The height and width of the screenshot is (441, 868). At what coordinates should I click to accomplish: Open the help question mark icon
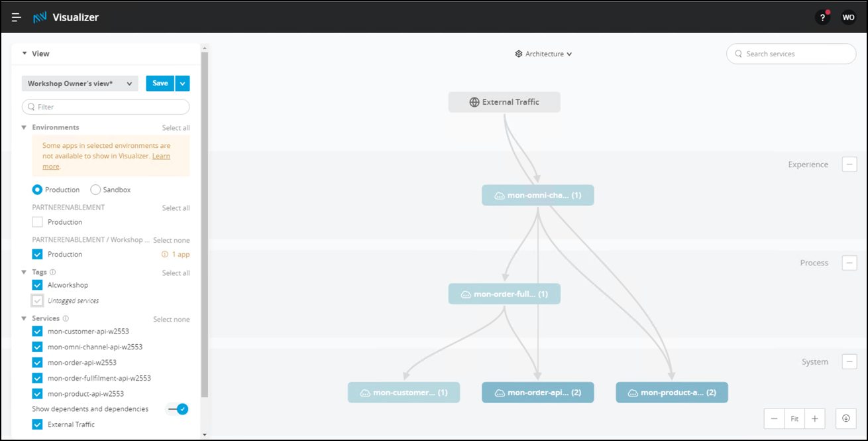click(822, 18)
